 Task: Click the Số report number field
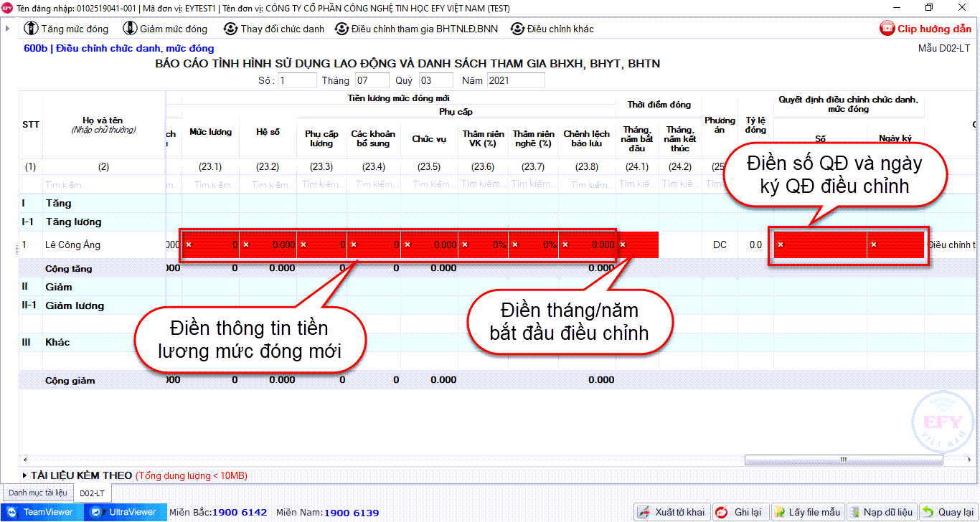pos(297,80)
